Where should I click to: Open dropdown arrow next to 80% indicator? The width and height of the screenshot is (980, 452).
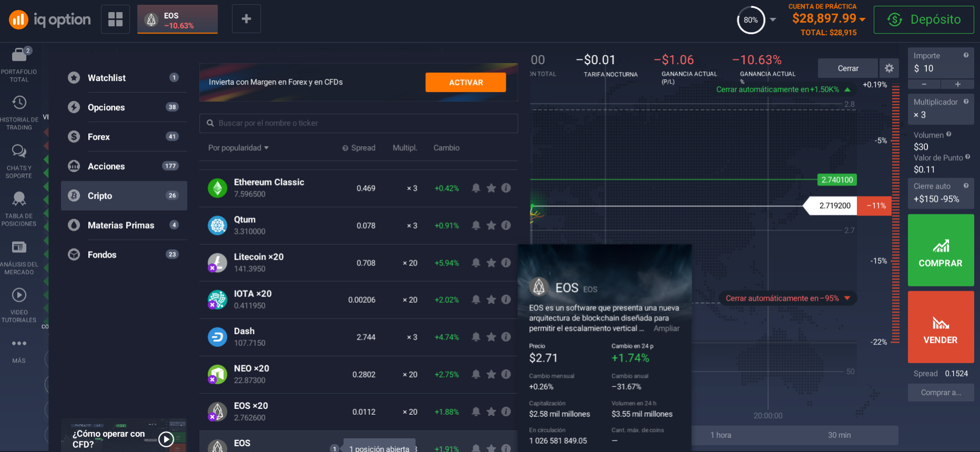[773, 19]
